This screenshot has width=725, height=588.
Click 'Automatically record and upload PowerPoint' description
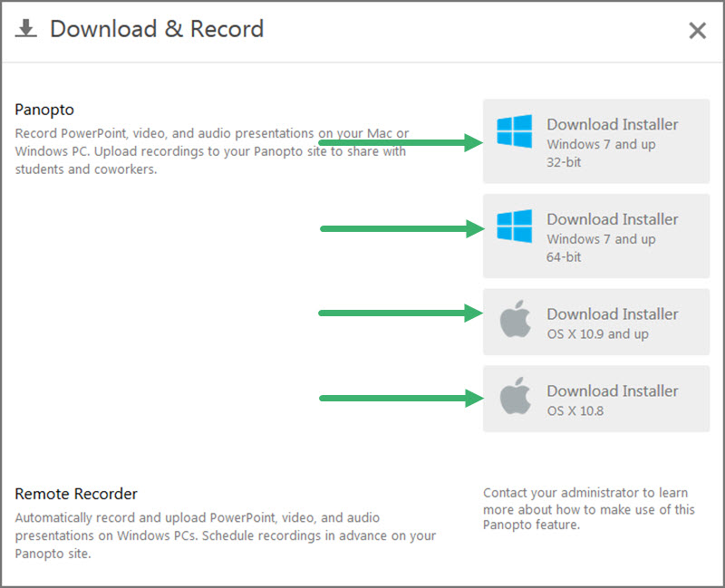225,535
